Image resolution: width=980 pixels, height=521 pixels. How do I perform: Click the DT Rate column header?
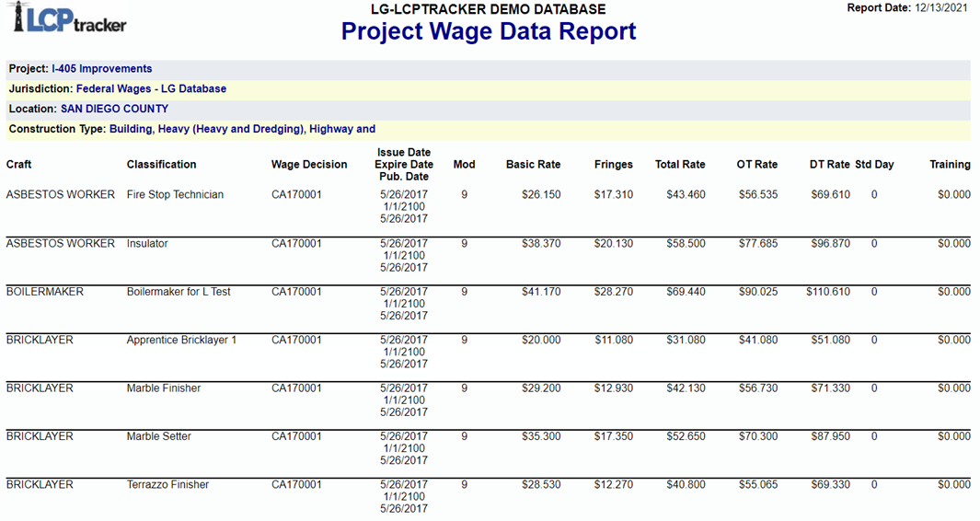(x=829, y=165)
